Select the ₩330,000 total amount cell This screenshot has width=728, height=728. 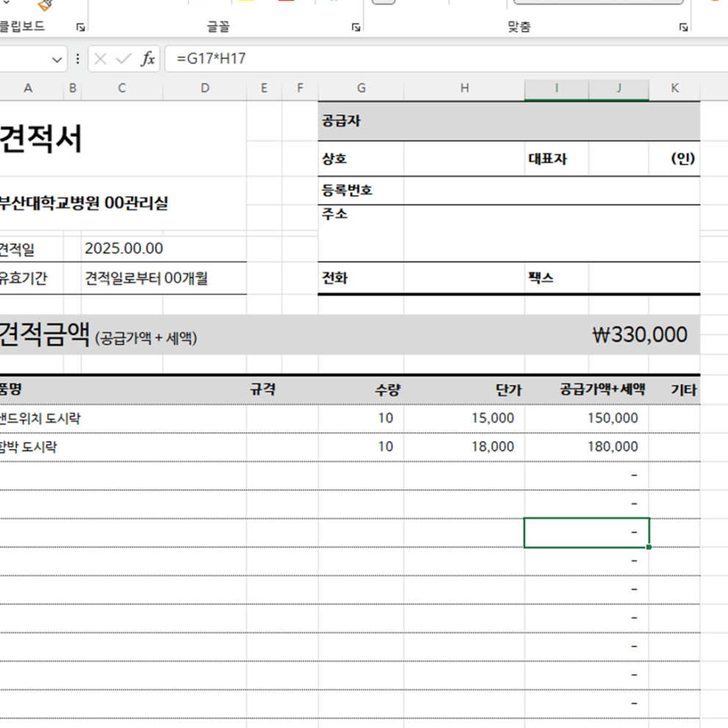[639, 335]
